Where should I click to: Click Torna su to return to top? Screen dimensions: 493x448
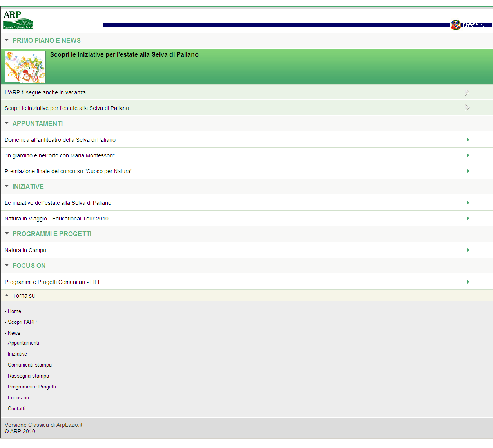24,296
